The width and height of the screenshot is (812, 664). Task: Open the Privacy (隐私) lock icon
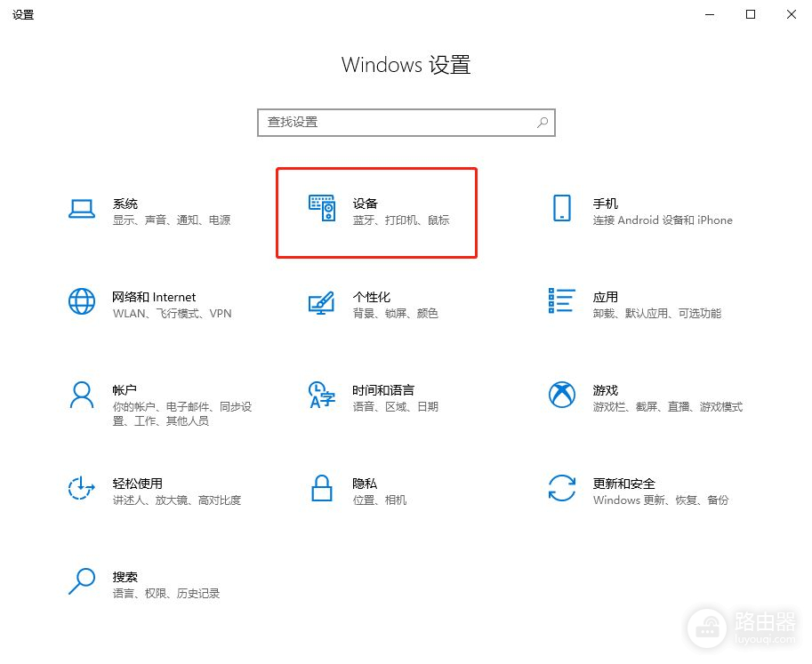[x=321, y=487]
